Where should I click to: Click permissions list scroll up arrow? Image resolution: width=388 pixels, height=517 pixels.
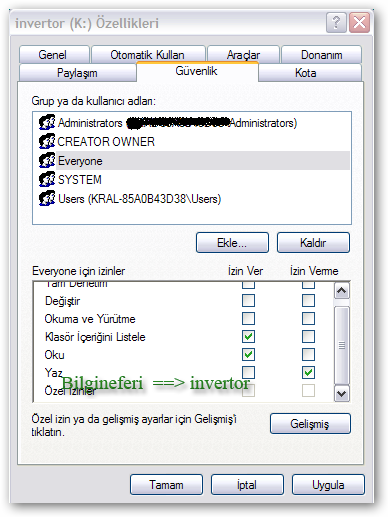click(342, 291)
